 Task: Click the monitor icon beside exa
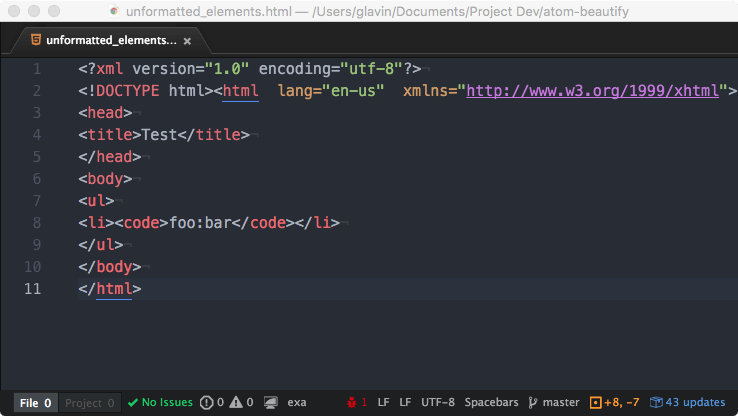click(x=270, y=402)
